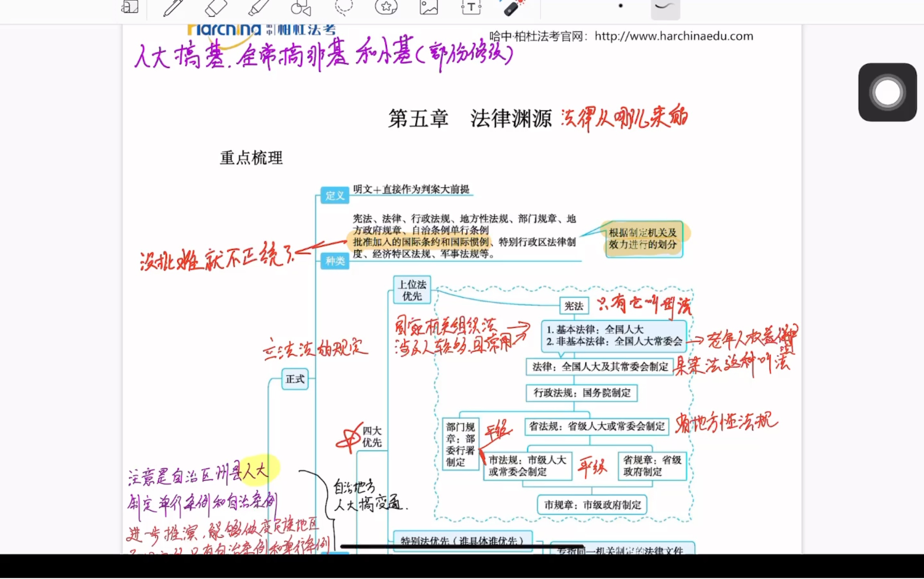Click the 市规章：市级政府制定 box
Viewport: 924px width, 579px height.
tap(592, 505)
